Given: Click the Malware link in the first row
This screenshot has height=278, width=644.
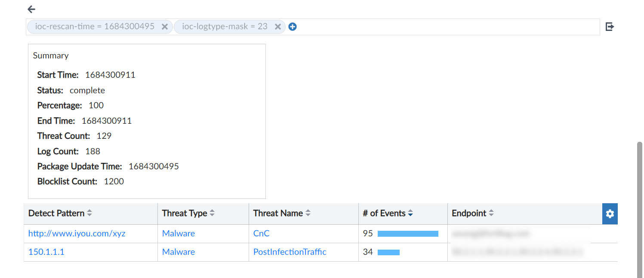Looking at the screenshot, I should [x=178, y=233].
